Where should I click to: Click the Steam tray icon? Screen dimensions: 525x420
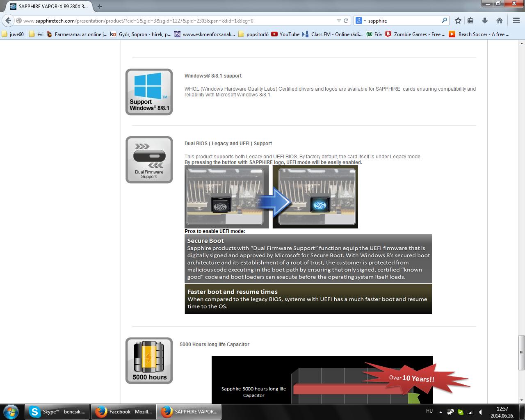tap(450, 412)
